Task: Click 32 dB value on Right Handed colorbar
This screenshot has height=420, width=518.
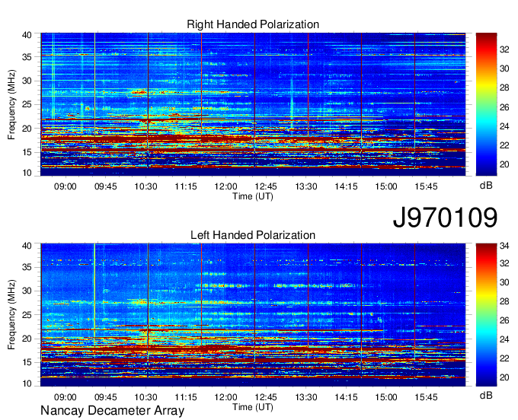Action: pyautogui.click(x=504, y=49)
